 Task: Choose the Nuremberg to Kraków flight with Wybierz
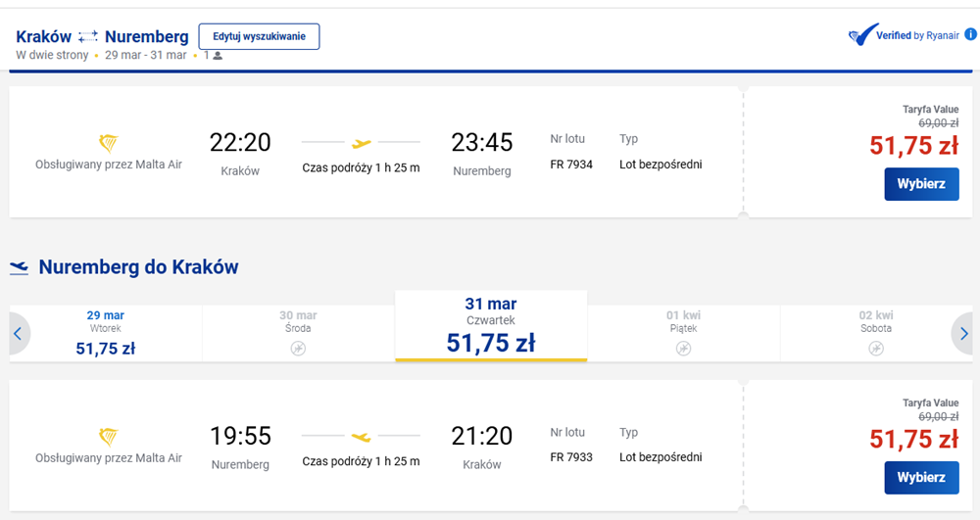click(x=921, y=478)
